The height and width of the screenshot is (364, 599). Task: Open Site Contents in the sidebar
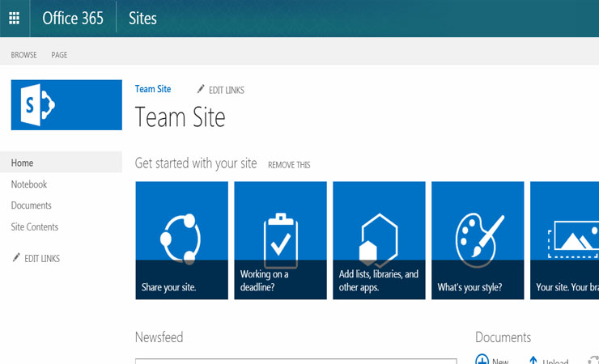point(35,227)
